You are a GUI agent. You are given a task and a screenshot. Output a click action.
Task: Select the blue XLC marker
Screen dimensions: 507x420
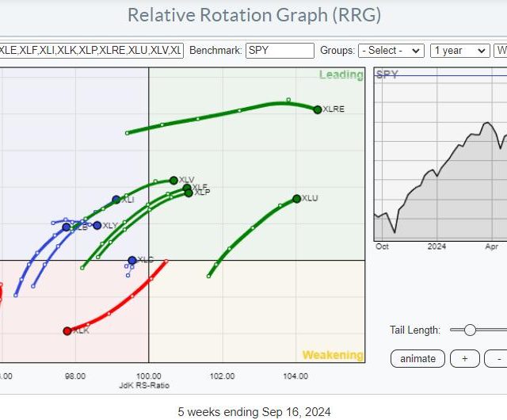coord(132,260)
